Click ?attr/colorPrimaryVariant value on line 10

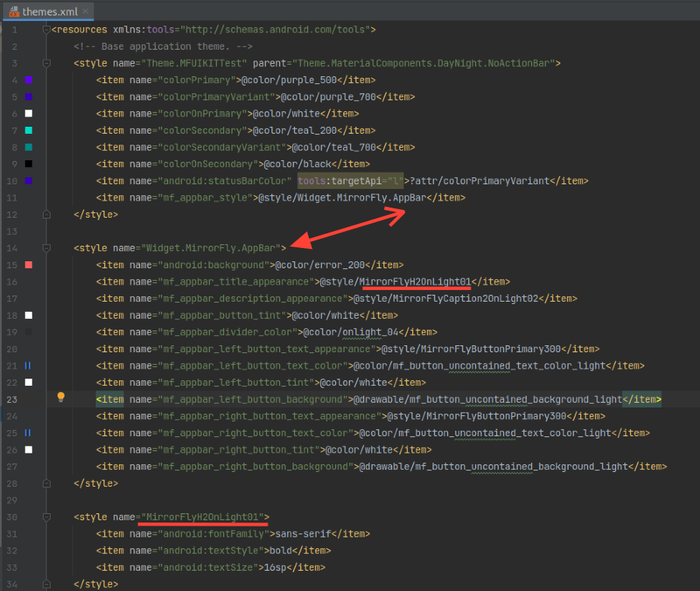(479, 180)
